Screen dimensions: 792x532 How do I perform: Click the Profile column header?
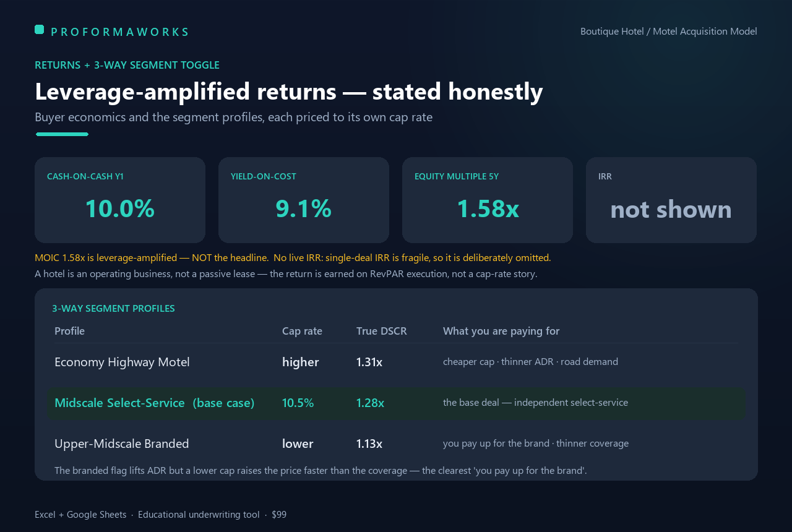pos(69,331)
